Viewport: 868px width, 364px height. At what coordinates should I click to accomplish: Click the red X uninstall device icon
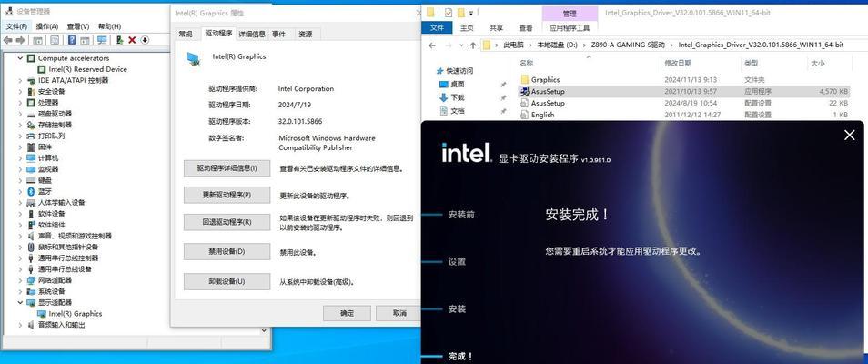pyautogui.click(x=132, y=40)
